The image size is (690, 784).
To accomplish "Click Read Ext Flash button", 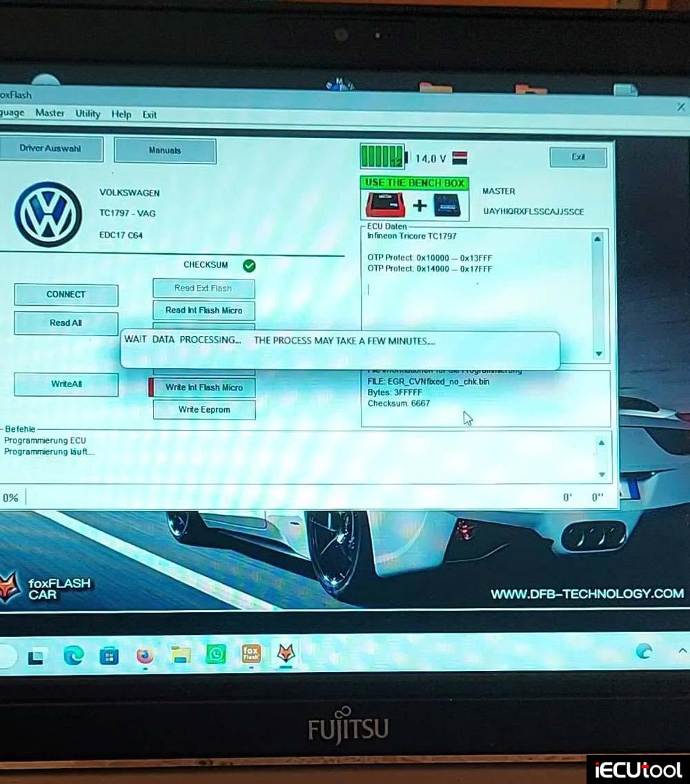I will (204, 288).
